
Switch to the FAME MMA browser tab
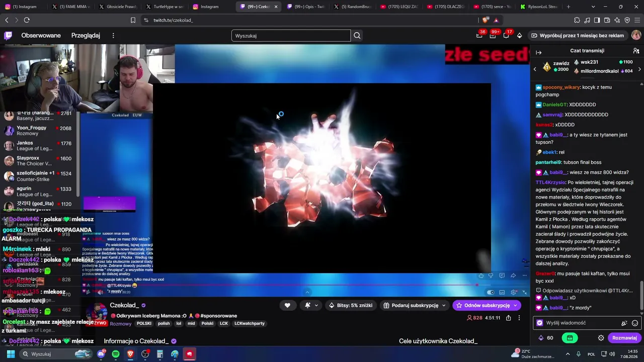click(70, 7)
